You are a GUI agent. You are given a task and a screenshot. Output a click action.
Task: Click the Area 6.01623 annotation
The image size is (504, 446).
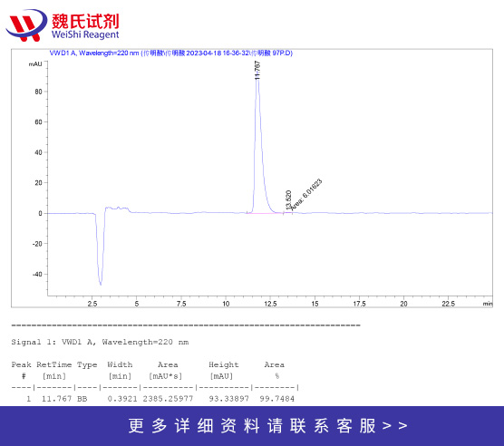[x=306, y=195]
